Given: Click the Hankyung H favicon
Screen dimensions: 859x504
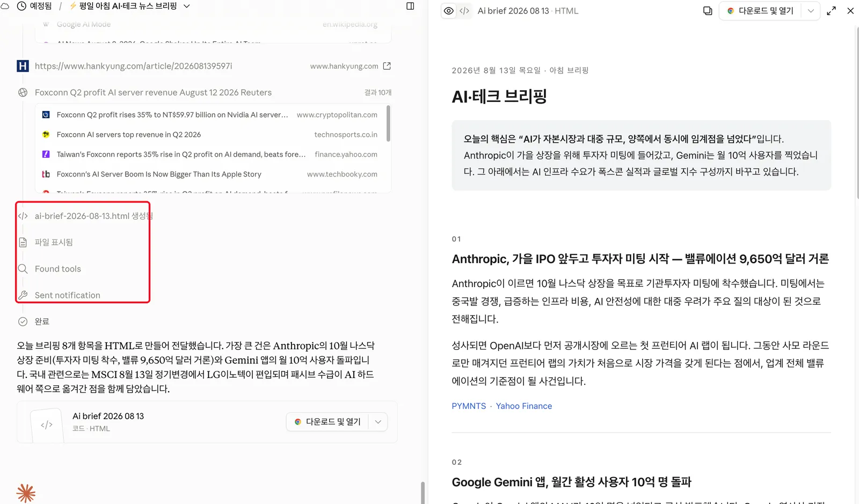Looking at the screenshot, I should tap(23, 66).
